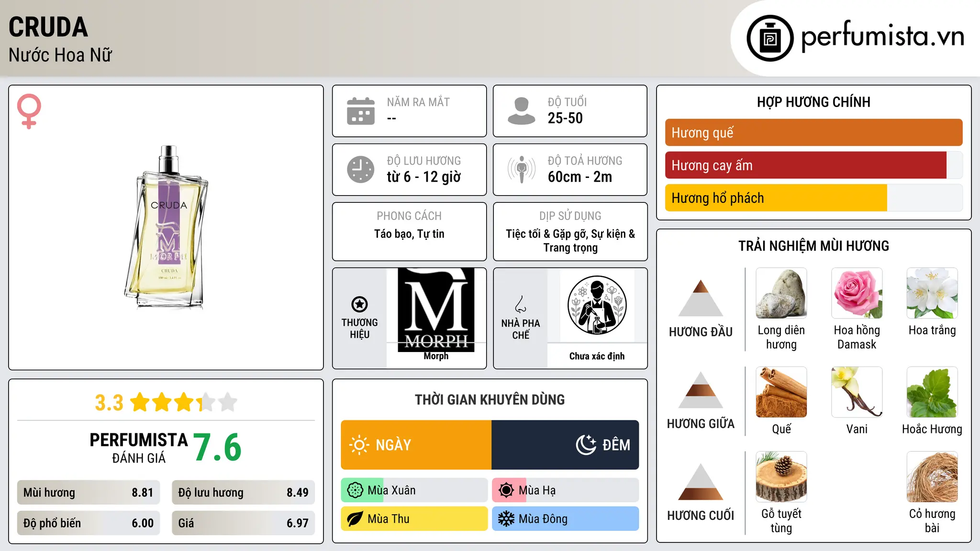The height and width of the screenshot is (551, 980).
Task: Click the Tiệc tối & Gặp gỡ occasion text
Action: 570,241
